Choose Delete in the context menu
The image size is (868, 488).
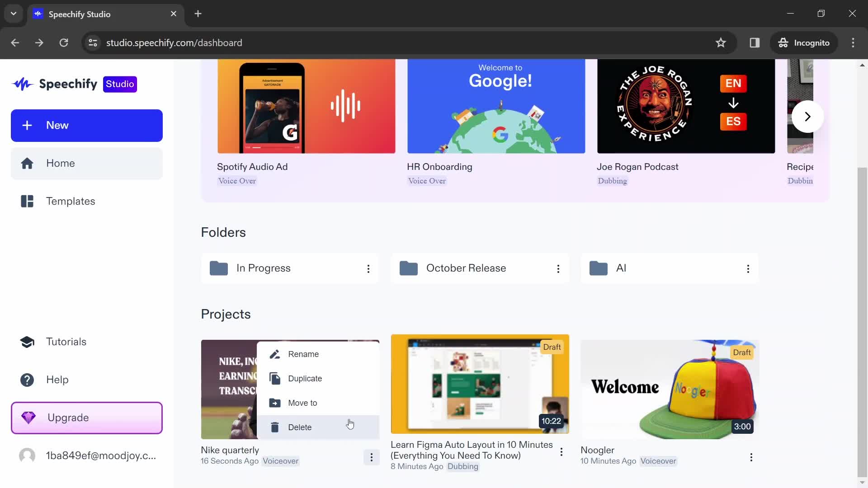pos(318,427)
